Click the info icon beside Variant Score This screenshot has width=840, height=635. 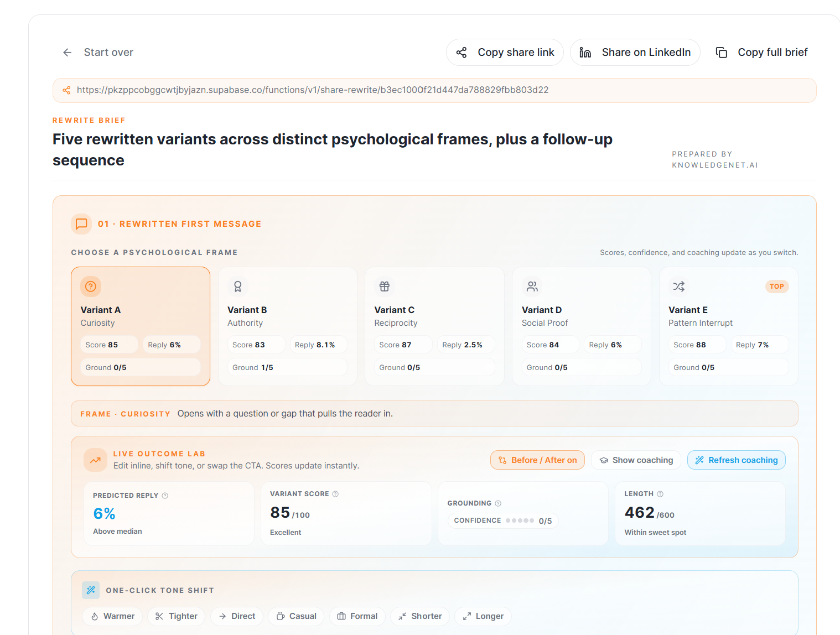(335, 494)
